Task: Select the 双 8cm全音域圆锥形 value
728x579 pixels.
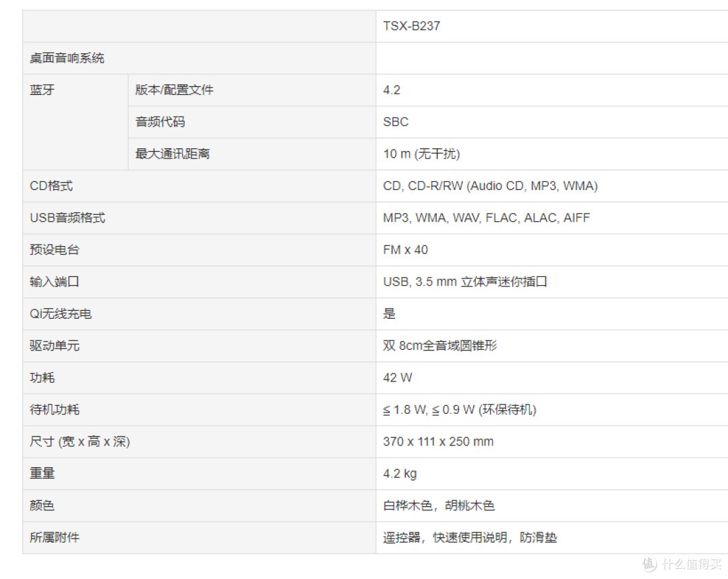Action: point(440,346)
